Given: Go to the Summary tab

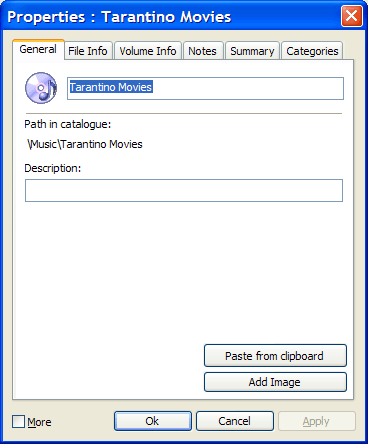Looking at the screenshot, I should [252, 51].
